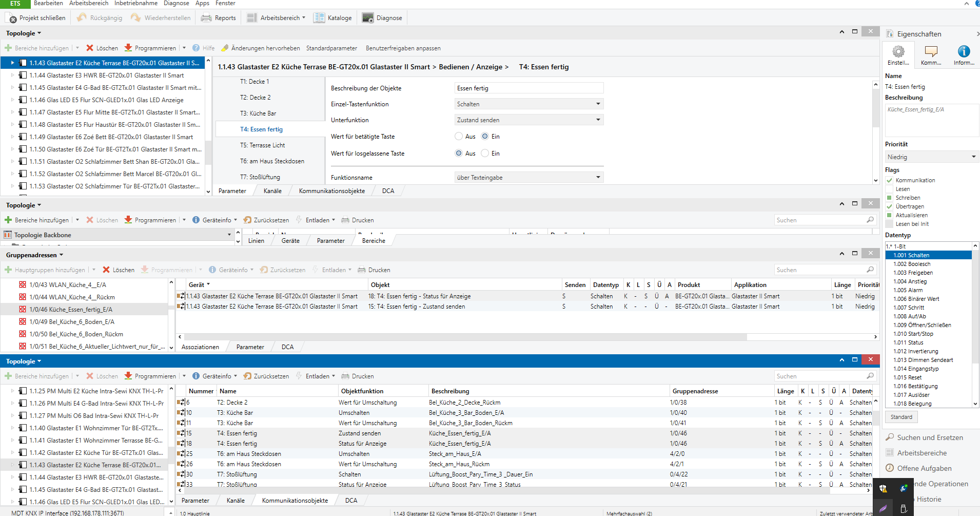
Task: Select Ein for Wert für losgelassene Taste
Action: pos(485,154)
